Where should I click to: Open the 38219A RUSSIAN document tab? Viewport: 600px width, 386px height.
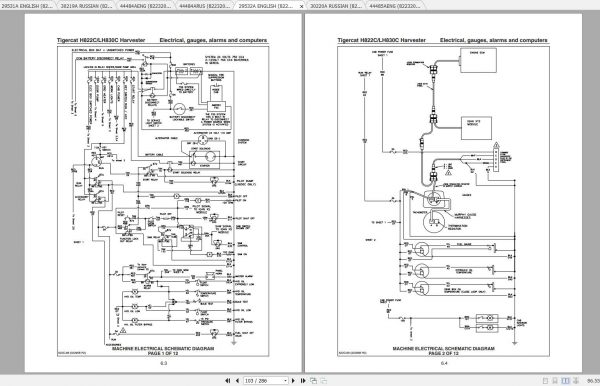pos(86,6)
